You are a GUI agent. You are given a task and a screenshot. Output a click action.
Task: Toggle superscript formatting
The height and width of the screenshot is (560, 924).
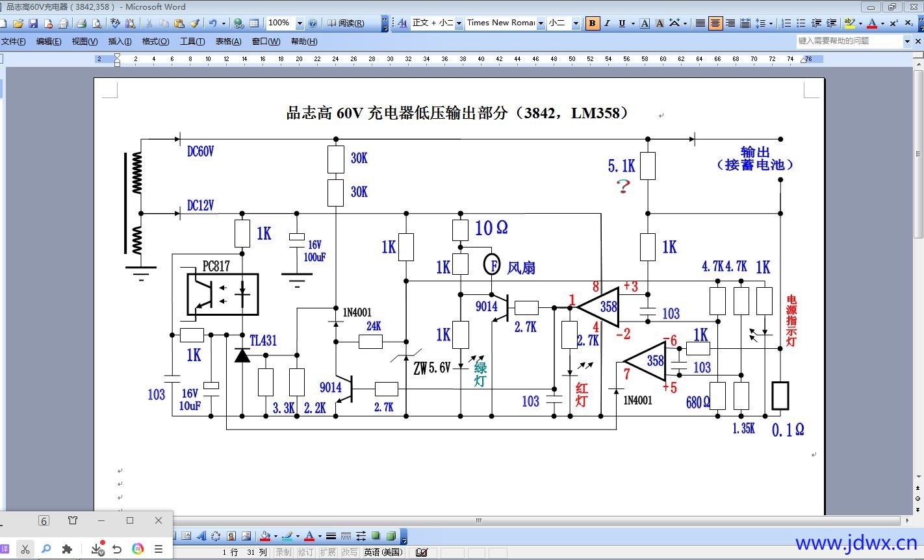click(x=893, y=23)
